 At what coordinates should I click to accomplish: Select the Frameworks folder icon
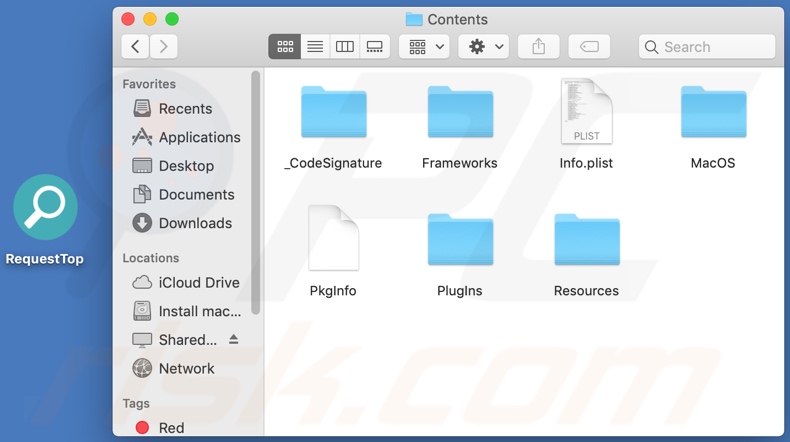click(460, 112)
